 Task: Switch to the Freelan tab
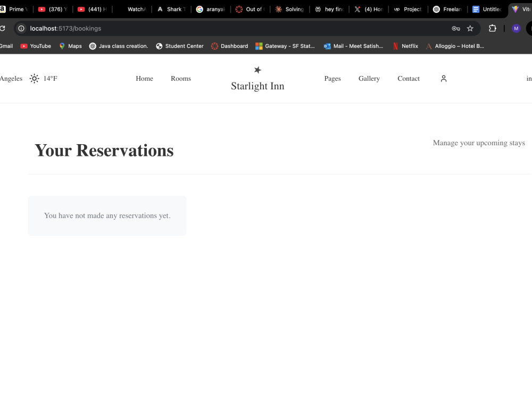point(447,9)
